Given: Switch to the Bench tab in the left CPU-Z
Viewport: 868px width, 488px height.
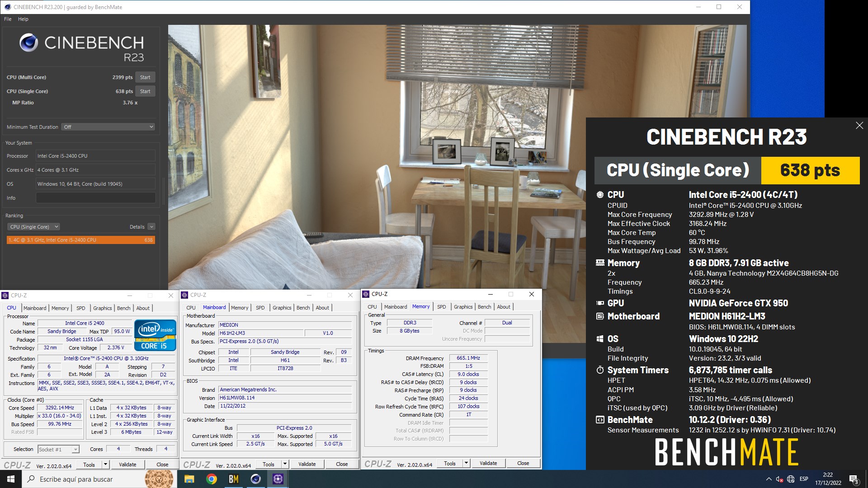Looking at the screenshot, I should click(123, 308).
